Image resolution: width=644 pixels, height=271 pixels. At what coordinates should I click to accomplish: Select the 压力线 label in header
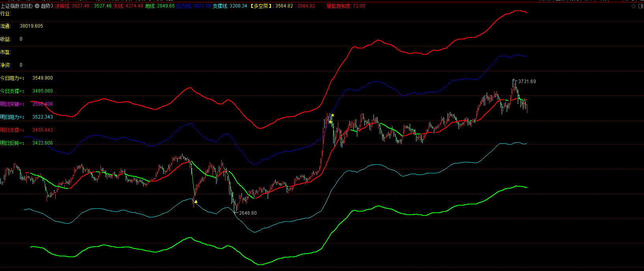click(193, 6)
